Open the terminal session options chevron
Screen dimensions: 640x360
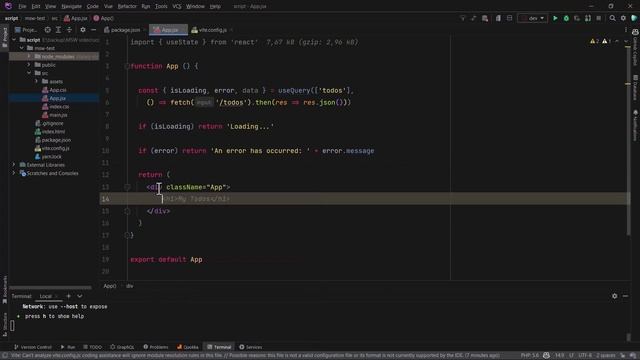pyautogui.click(x=80, y=296)
